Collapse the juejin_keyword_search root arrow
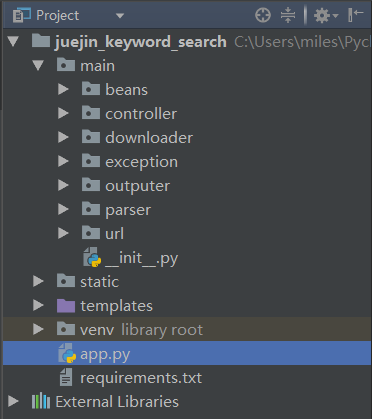372x419 pixels. (x=13, y=41)
